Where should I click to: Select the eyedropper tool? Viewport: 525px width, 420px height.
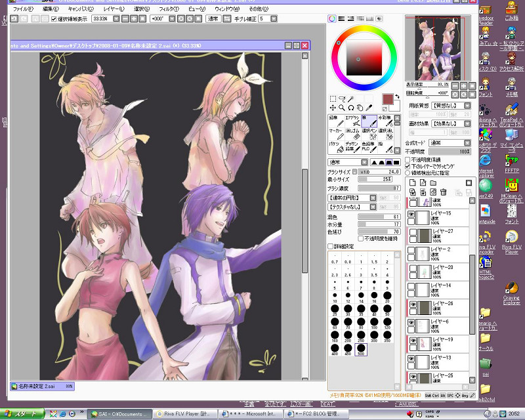click(x=369, y=108)
